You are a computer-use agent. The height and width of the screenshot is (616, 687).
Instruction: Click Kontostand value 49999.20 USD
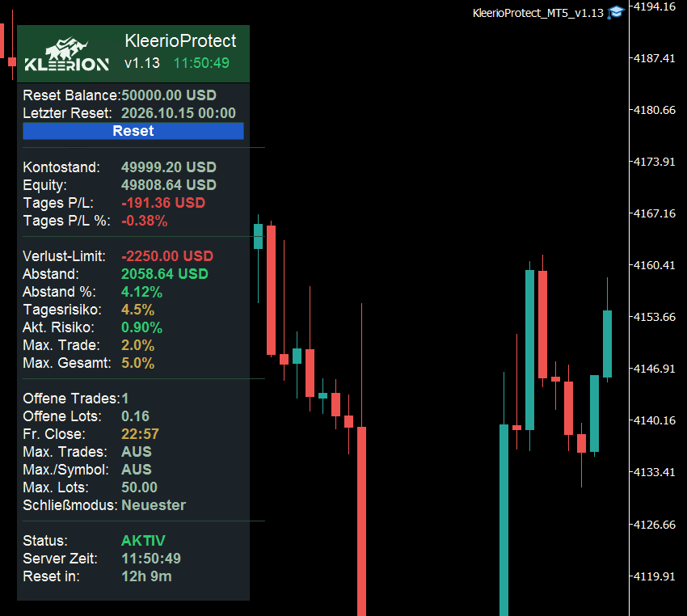pos(169,167)
